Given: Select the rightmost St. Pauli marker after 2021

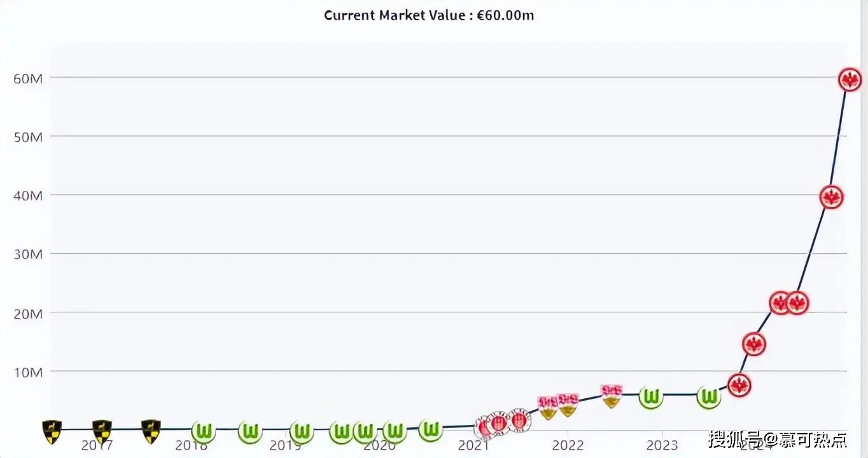Looking at the screenshot, I should click(x=519, y=420).
